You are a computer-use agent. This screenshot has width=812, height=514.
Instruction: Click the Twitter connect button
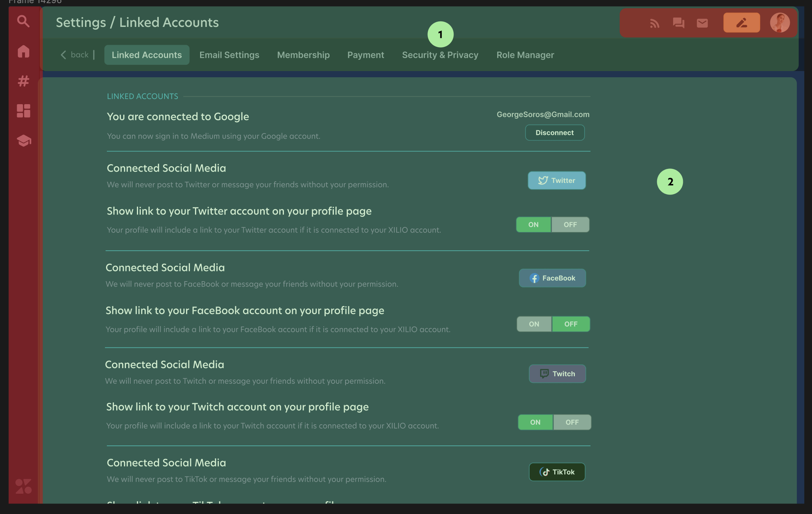click(557, 180)
